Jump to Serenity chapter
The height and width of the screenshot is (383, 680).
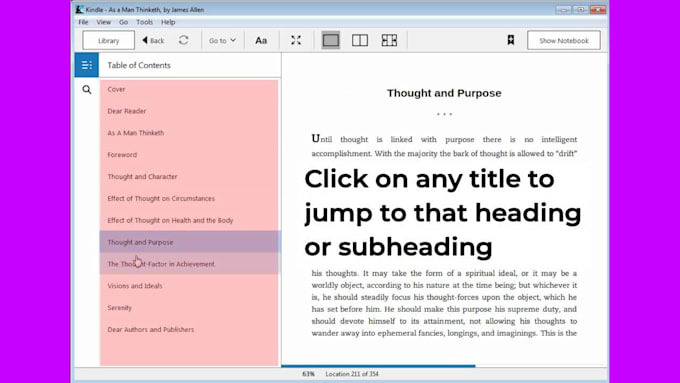point(119,308)
